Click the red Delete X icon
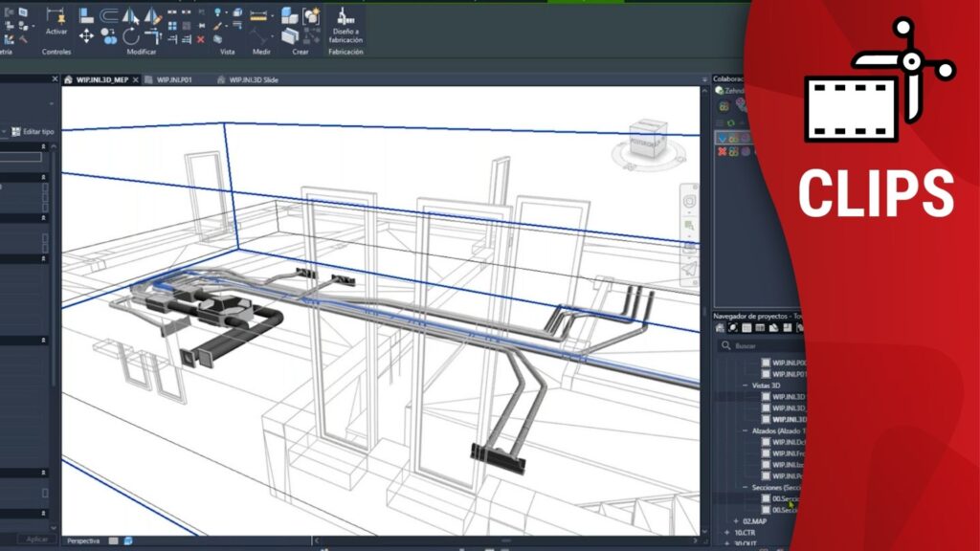980x551 pixels. [200, 39]
